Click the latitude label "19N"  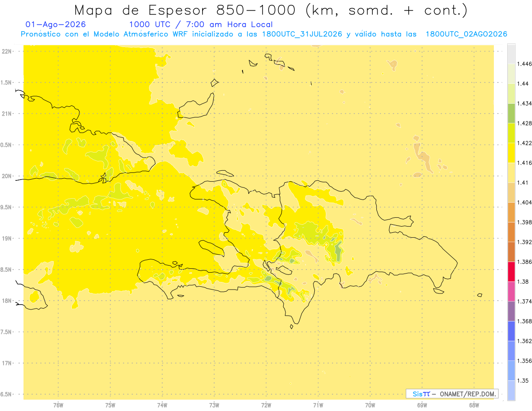6,239
